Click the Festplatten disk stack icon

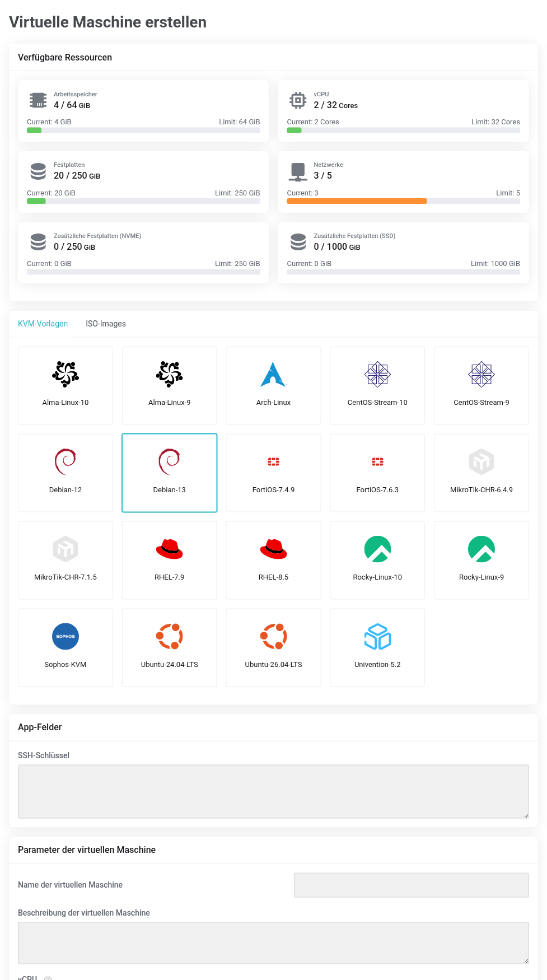coord(38,171)
